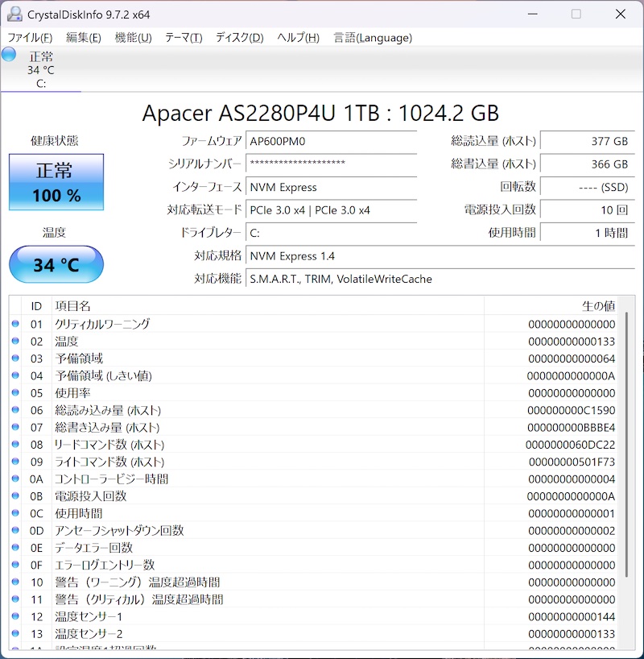Select raw value 000000000C1590

click(572, 410)
